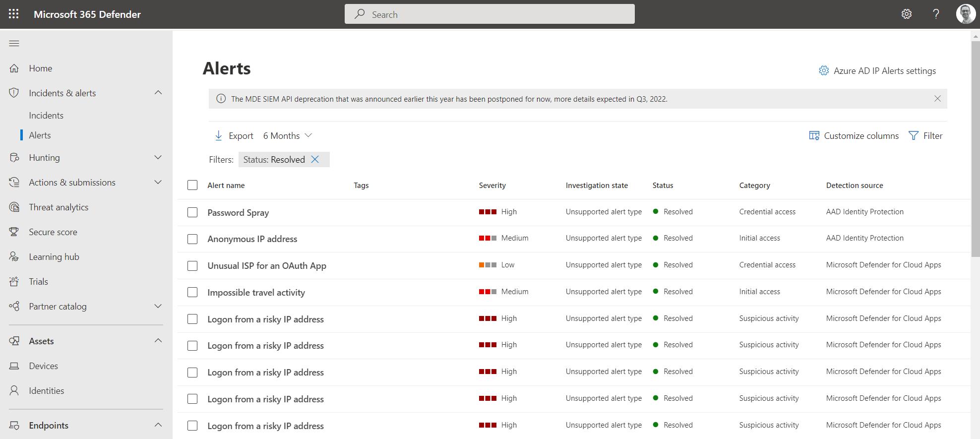Click the Partner catalog icon

pos(14,307)
